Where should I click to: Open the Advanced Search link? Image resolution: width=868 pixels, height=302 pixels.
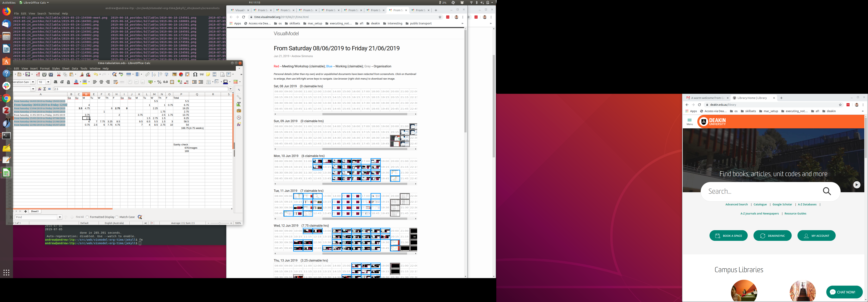tap(736, 204)
